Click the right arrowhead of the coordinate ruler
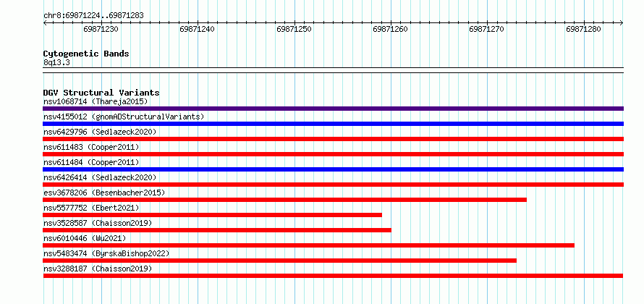 622,23
